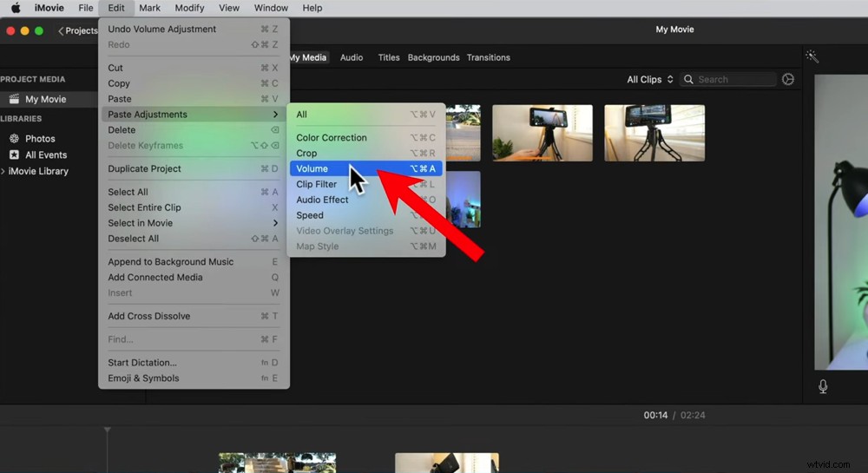Viewport: 868px width, 473px height.
Task: Select the phone-on-tripod clip with hand
Action: (542, 133)
